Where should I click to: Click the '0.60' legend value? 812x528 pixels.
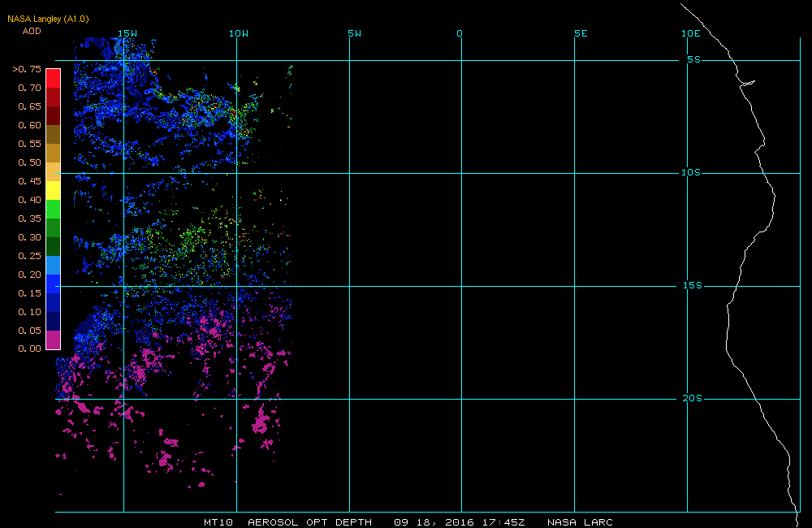coord(29,125)
